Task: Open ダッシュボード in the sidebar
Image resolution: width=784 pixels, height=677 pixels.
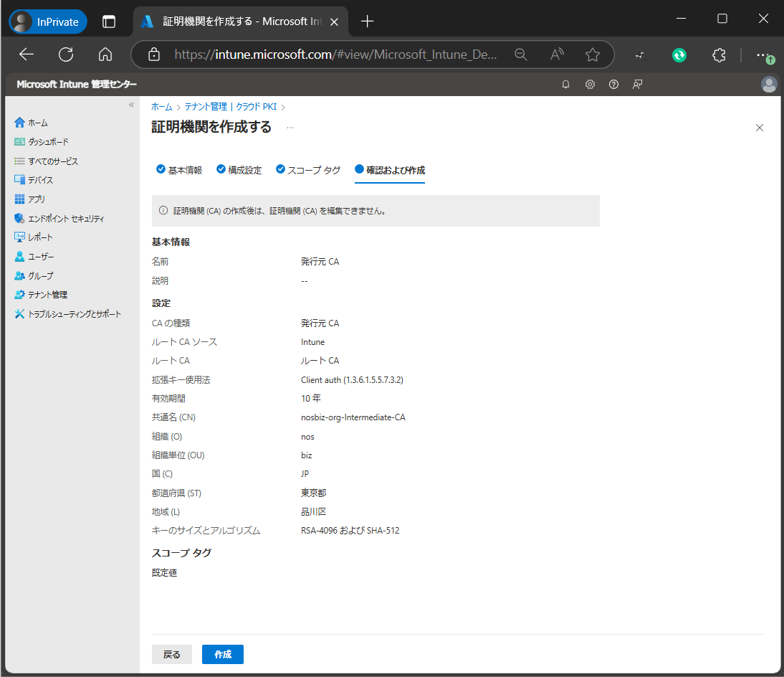Action: coord(48,142)
